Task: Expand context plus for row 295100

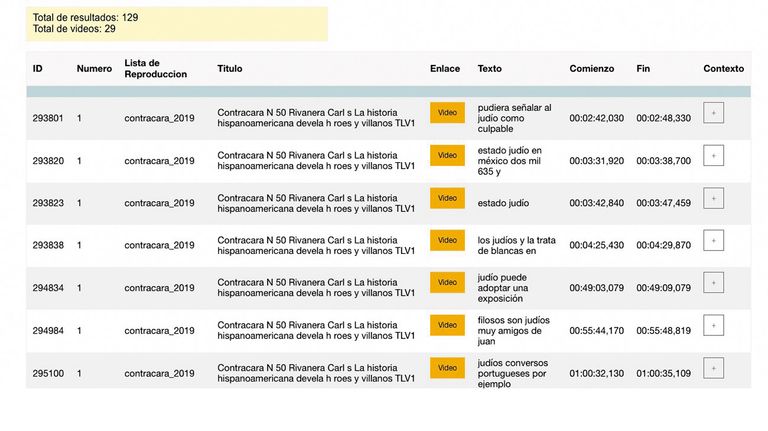Action: tap(713, 368)
